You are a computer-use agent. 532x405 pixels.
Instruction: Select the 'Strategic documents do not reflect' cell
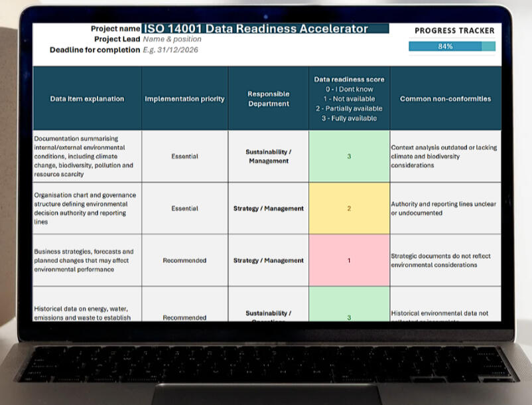point(446,260)
